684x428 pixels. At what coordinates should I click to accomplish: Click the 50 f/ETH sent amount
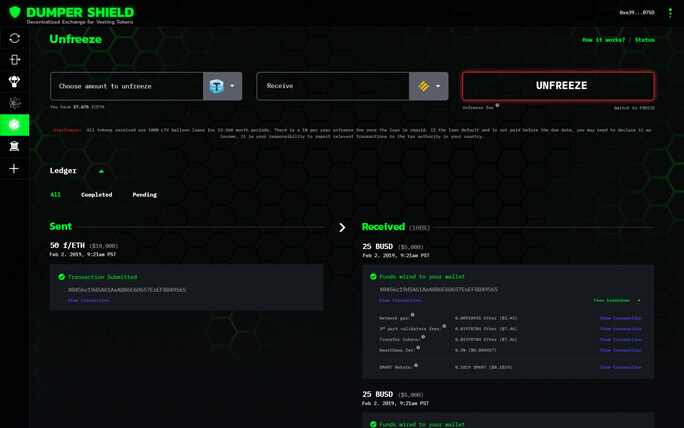pyautogui.click(x=67, y=245)
